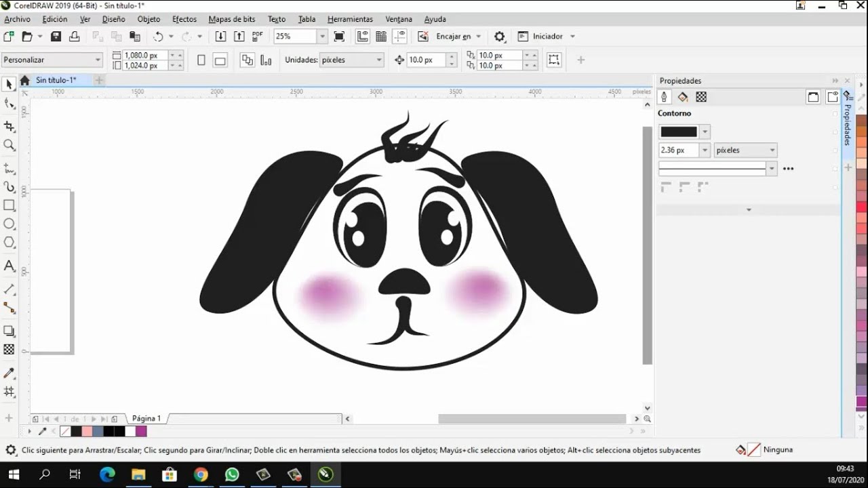Screen dimensions: 868x488
Task: Publish the document to PDF
Action: point(258,37)
